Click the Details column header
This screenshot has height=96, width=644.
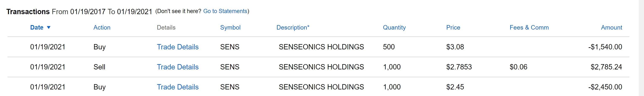[x=166, y=27]
